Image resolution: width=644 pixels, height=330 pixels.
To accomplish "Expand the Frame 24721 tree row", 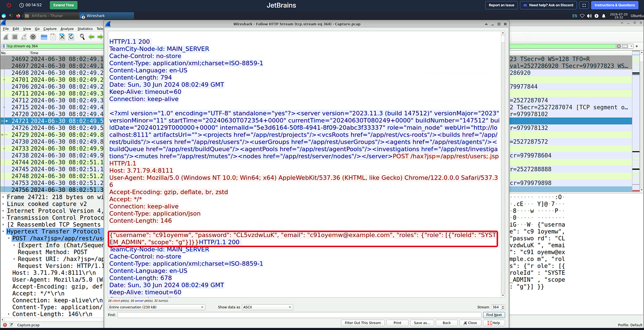I will pos(4,197).
